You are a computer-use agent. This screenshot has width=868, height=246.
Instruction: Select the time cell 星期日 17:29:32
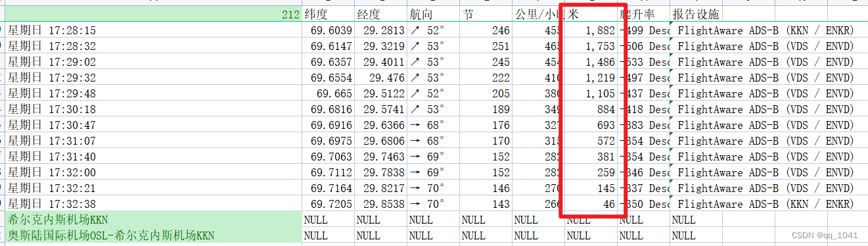tap(154, 78)
